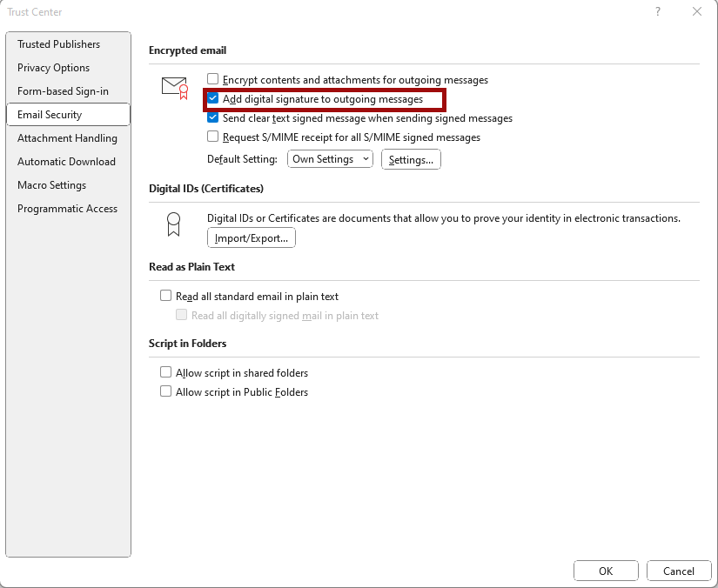
Task: Open the Trusted Publishers section
Action: [58, 44]
